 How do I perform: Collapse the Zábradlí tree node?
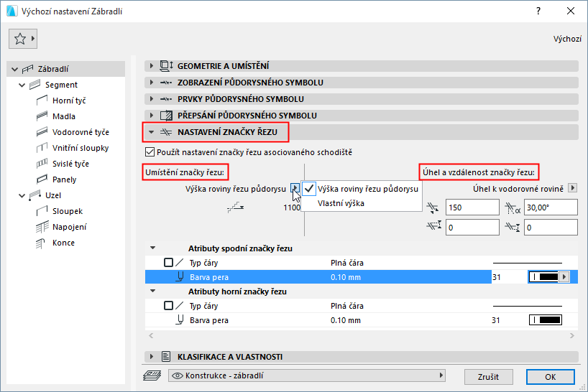pos(14,69)
